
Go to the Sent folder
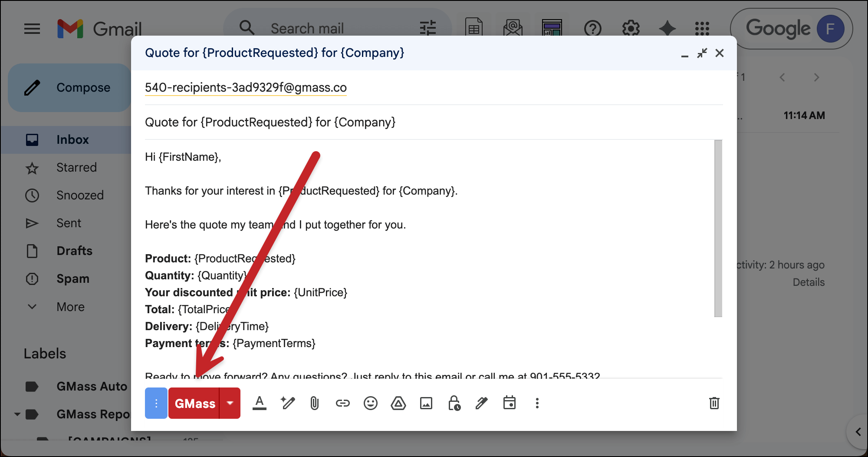pos(69,223)
